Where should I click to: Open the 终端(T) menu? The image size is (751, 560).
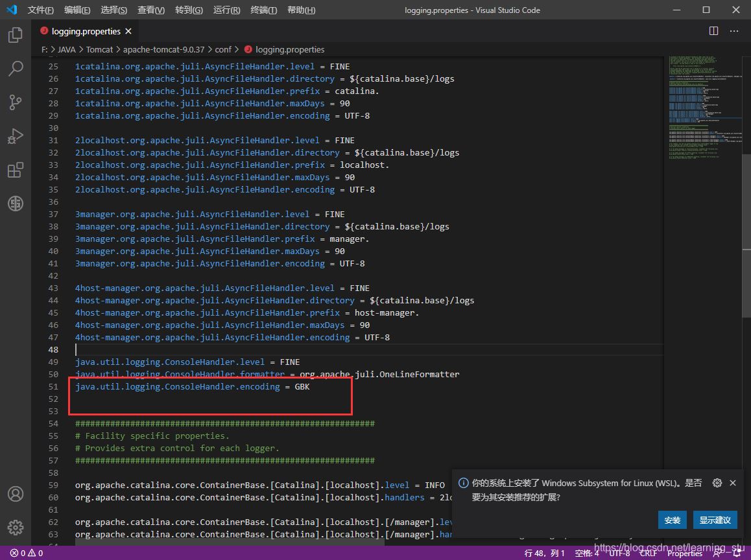[263, 10]
